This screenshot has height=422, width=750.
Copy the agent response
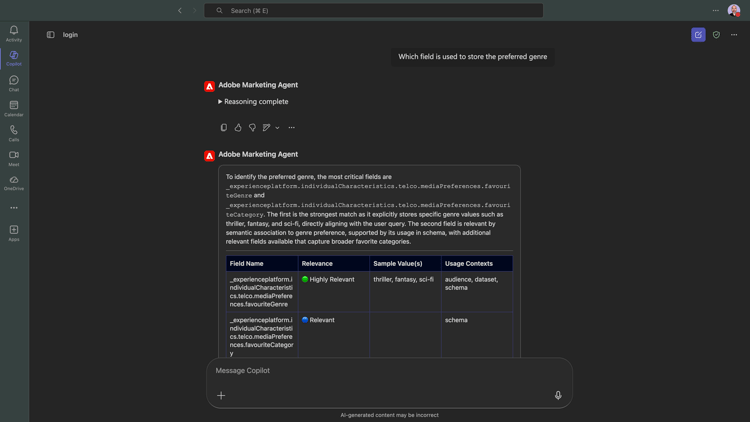pos(223,127)
